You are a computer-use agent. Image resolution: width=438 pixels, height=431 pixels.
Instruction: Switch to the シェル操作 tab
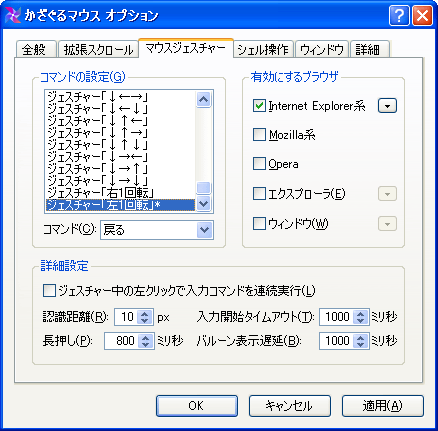click(263, 49)
